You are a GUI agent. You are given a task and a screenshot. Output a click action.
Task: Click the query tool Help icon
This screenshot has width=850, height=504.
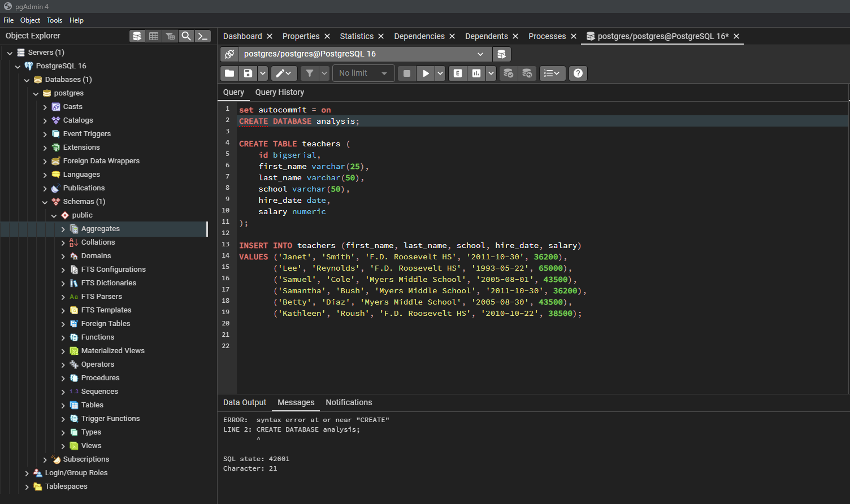[x=578, y=73]
